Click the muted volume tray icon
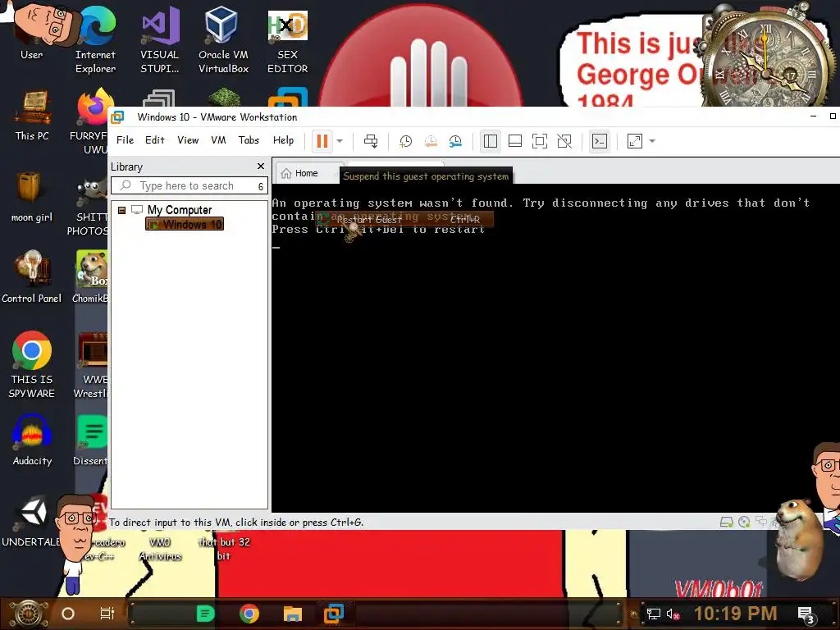This screenshot has width=840, height=630. coord(673,614)
